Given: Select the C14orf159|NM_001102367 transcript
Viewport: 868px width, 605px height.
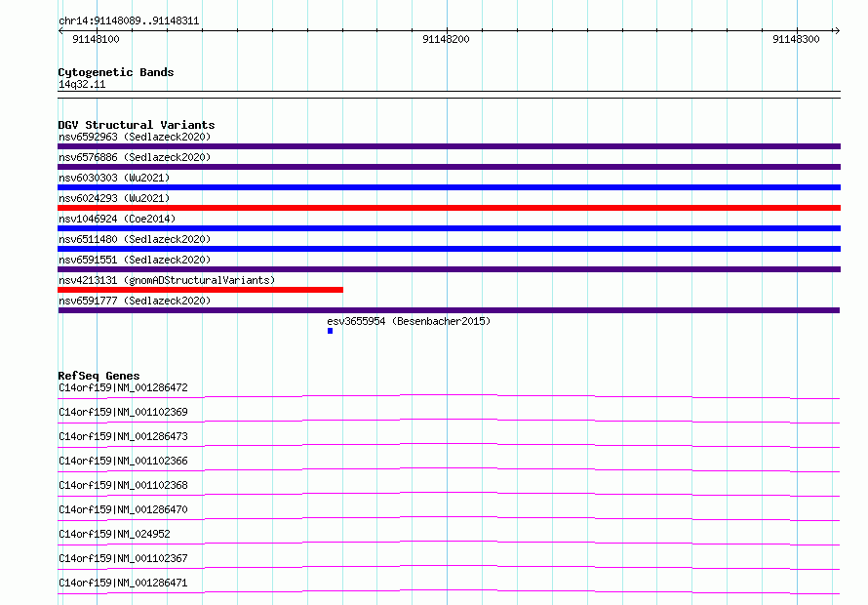Looking at the screenshot, I should [x=123, y=558].
